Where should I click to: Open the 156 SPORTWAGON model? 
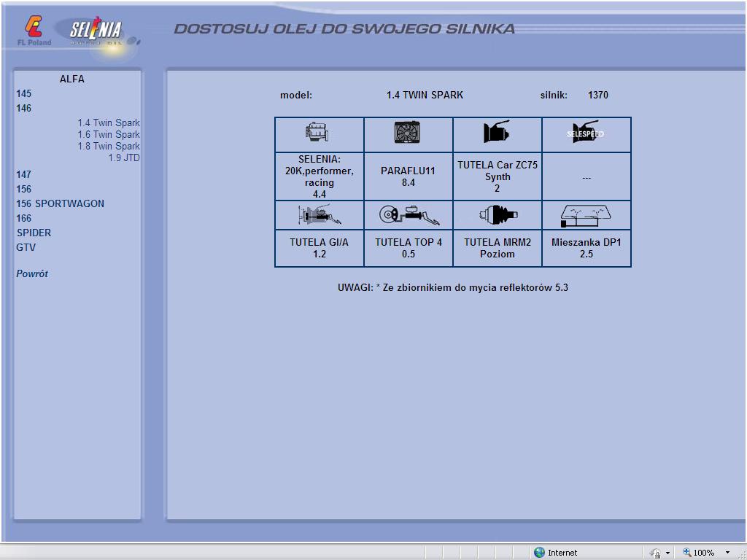60,203
